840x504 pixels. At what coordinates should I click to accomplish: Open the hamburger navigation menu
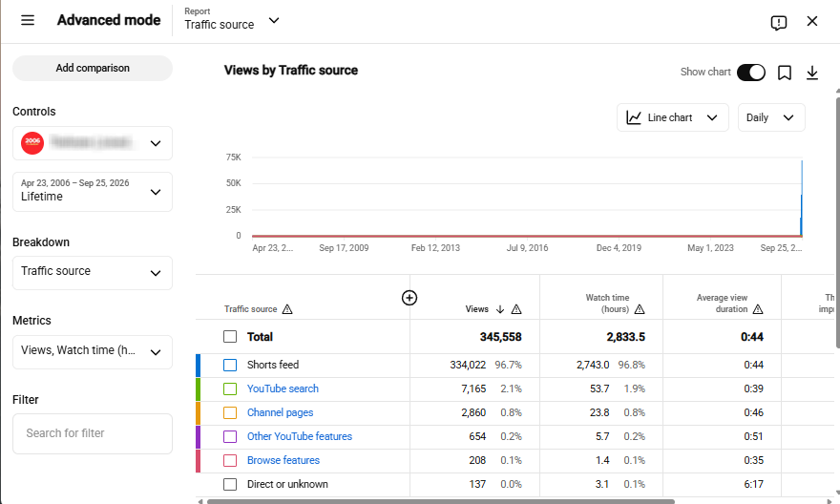(28, 20)
